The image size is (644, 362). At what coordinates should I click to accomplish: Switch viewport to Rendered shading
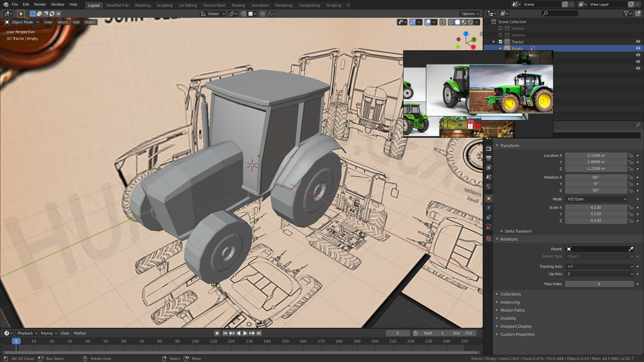click(x=470, y=22)
